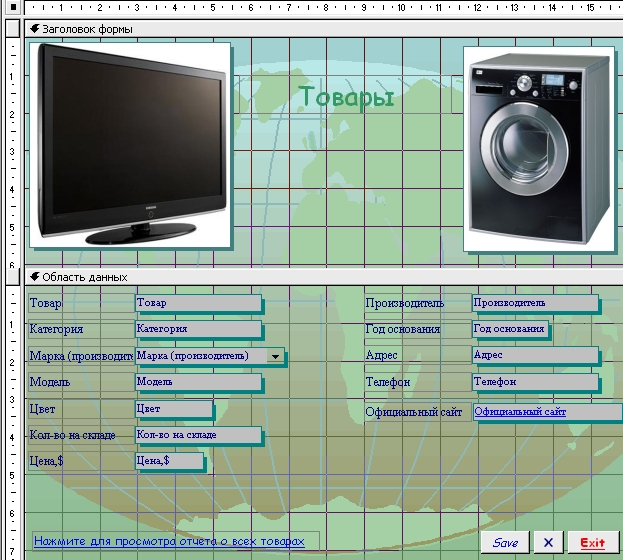This screenshot has width=623, height=560.
Task: Click the gray Товар text box
Action: coord(197,302)
